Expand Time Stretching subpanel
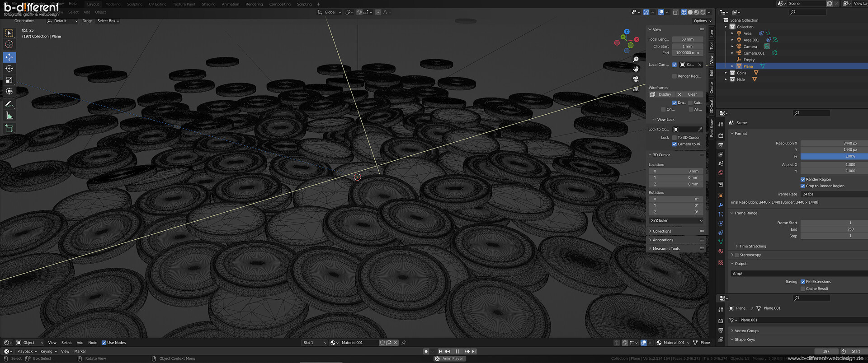868x363 pixels. tap(752, 247)
